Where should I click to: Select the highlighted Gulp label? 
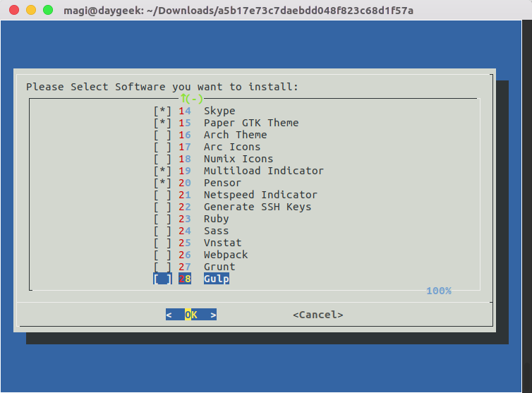pyautogui.click(x=217, y=279)
